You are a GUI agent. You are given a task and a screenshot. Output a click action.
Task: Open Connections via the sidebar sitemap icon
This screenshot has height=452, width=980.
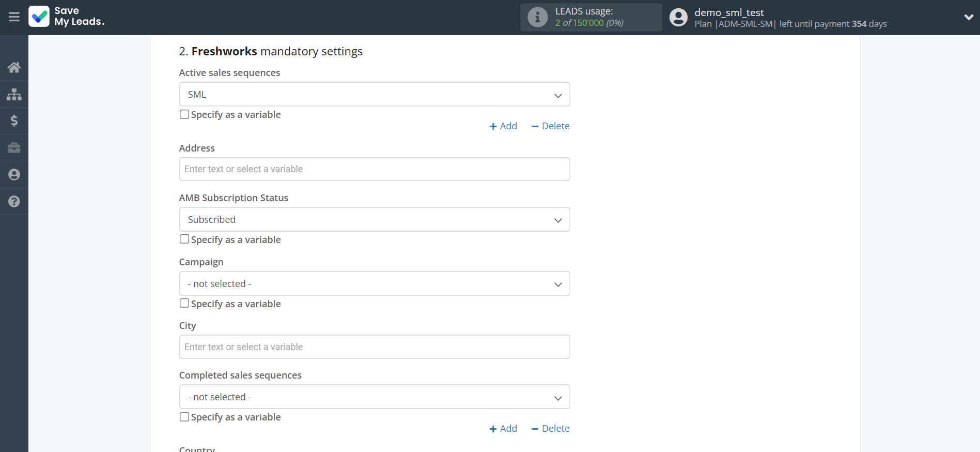click(14, 94)
